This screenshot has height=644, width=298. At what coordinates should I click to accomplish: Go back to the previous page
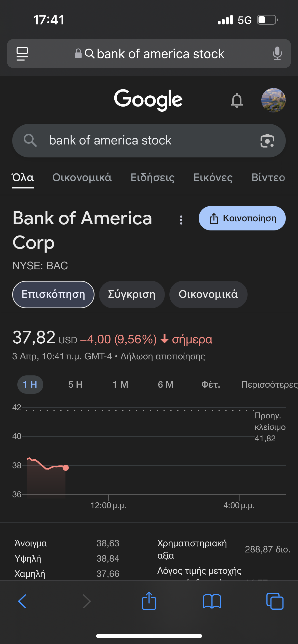(22, 601)
